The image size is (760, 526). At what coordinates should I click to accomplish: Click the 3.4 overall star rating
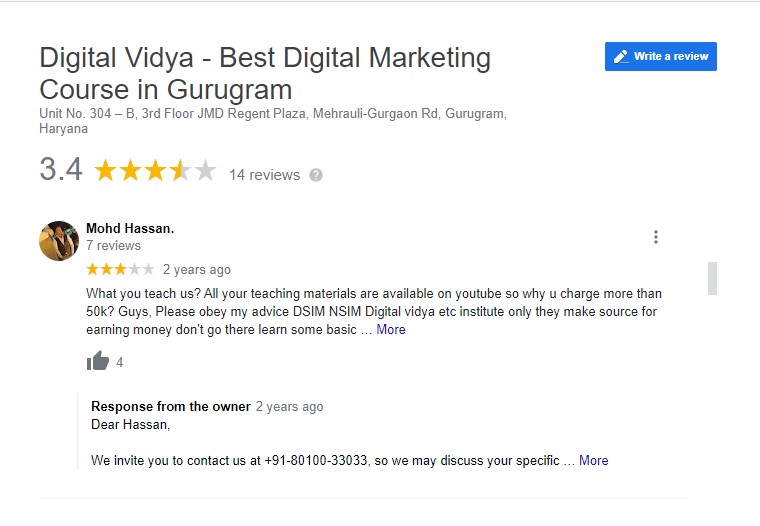pyautogui.click(x=155, y=171)
